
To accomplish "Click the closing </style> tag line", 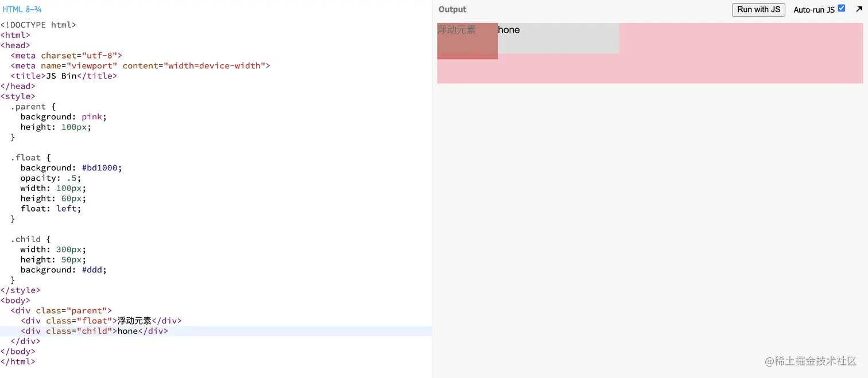I will click(20, 290).
